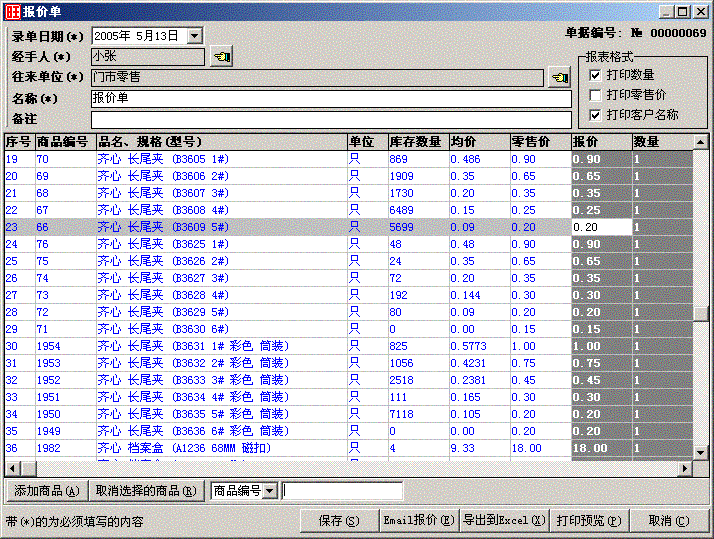Open the 录单日期 date dropdown

[194, 36]
